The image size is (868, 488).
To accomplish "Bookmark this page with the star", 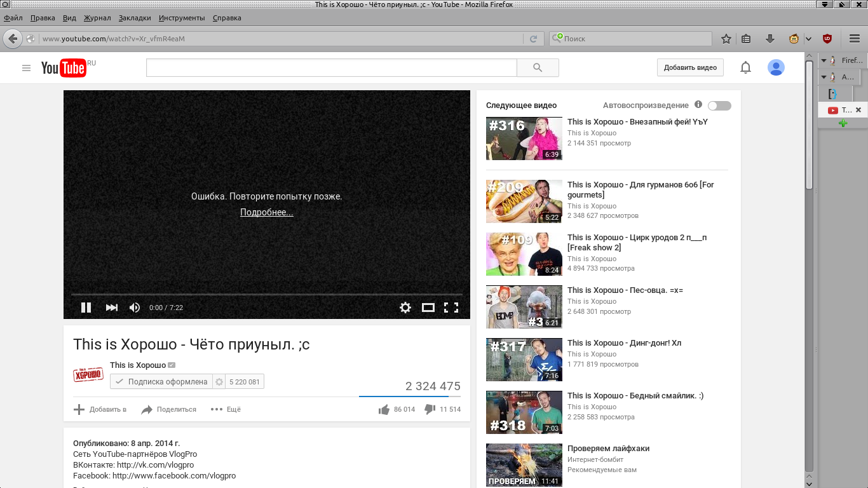I will pos(726,39).
